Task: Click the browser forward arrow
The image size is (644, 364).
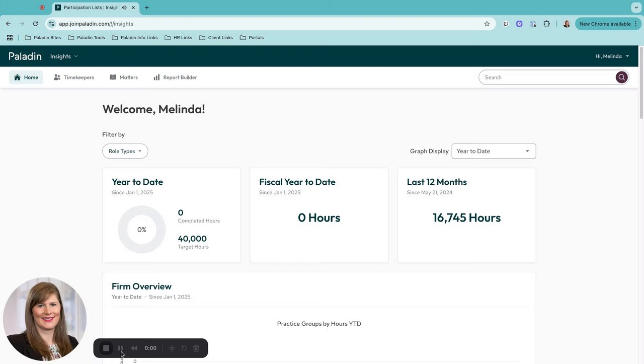Action: tap(22, 24)
